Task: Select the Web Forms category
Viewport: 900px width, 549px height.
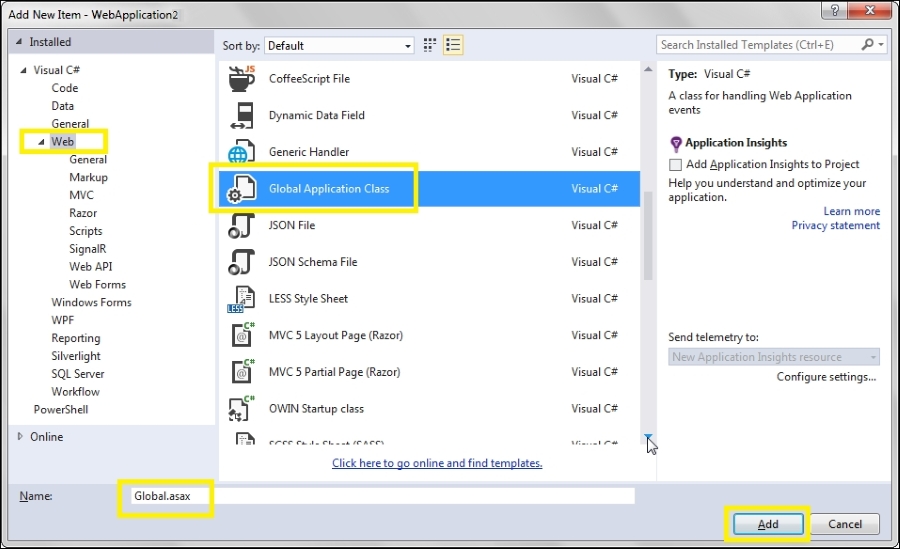Action: coord(98,284)
